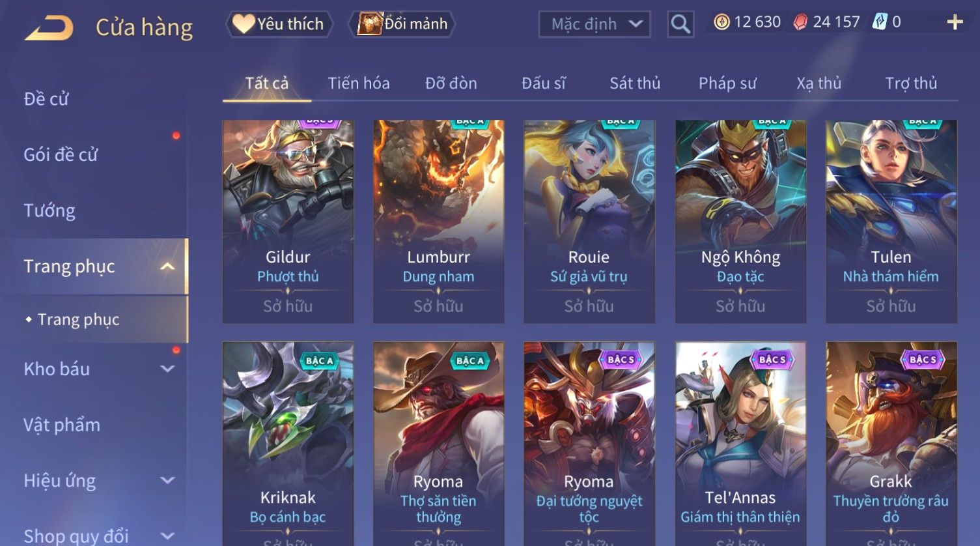Tap the plus icon to add currency
Screen dimensions: 980x546
pyautogui.click(x=955, y=22)
